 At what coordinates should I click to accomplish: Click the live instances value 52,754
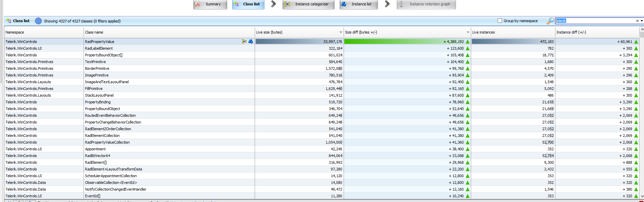click(548, 156)
